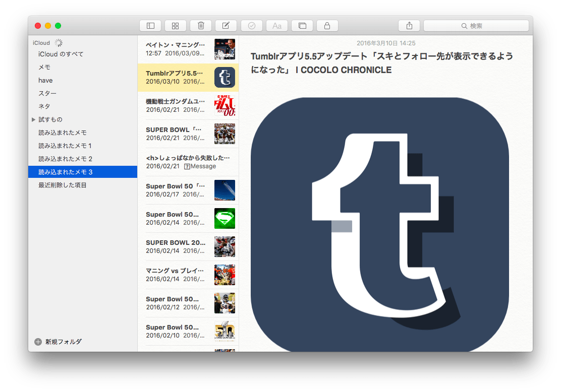This screenshot has height=392, width=561.
Task: Click the trash delete note icon
Action: tap(201, 26)
